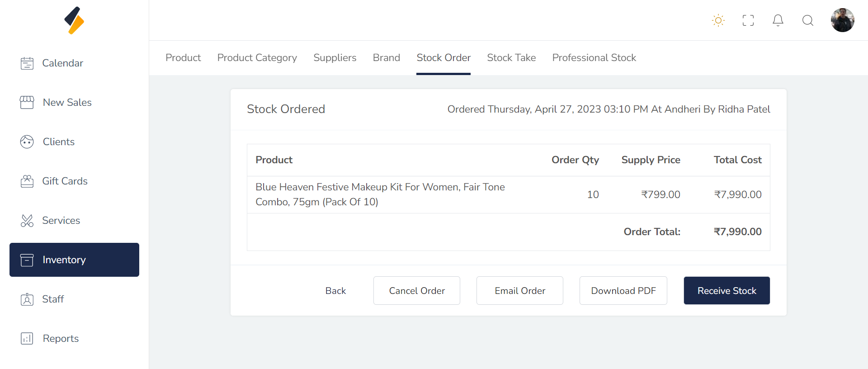View notifications via bell icon

[778, 20]
